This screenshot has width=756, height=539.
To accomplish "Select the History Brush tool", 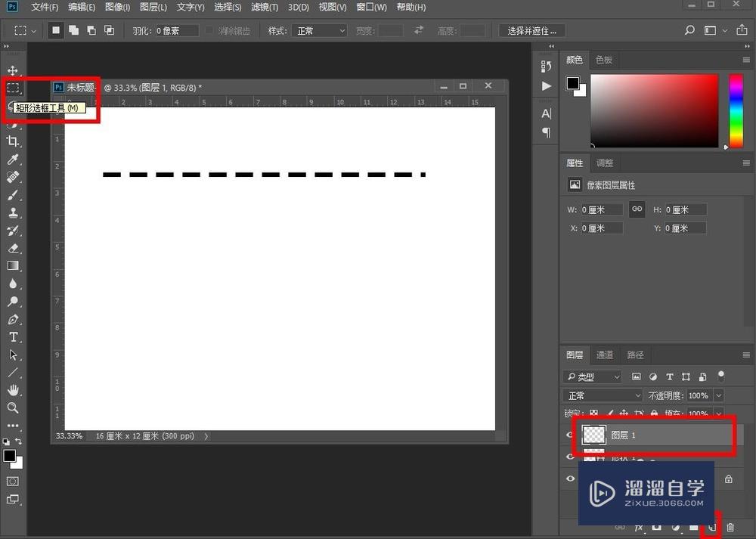I will tap(13, 231).
